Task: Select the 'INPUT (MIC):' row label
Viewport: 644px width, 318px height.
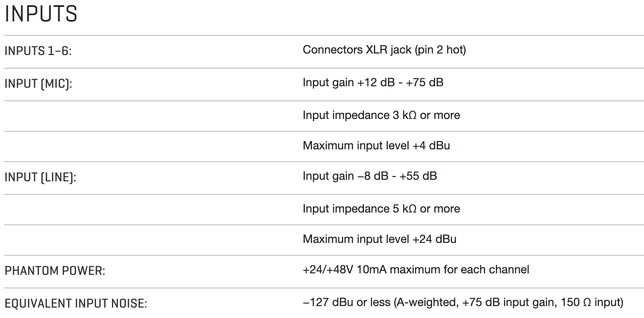Action: coord(38,84)
